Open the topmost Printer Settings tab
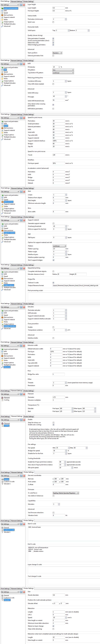The height and width of the screenshot is (644, 100). 28,1
